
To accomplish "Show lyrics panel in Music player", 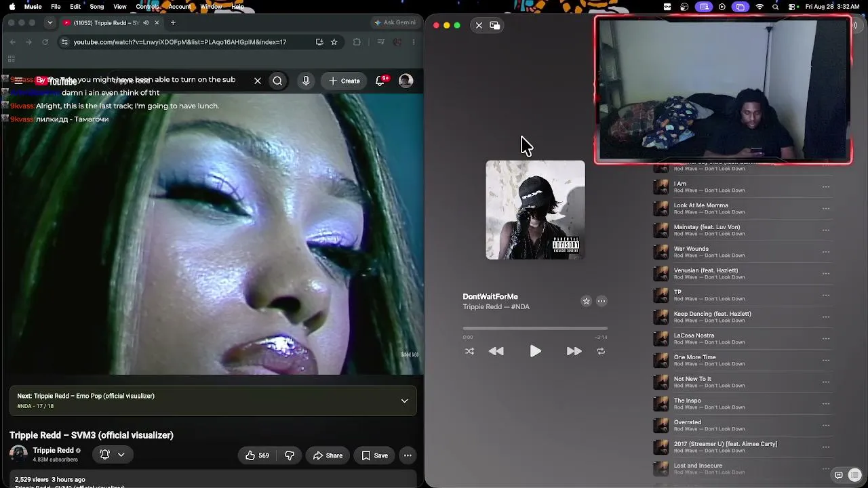I will pos(839,475).
